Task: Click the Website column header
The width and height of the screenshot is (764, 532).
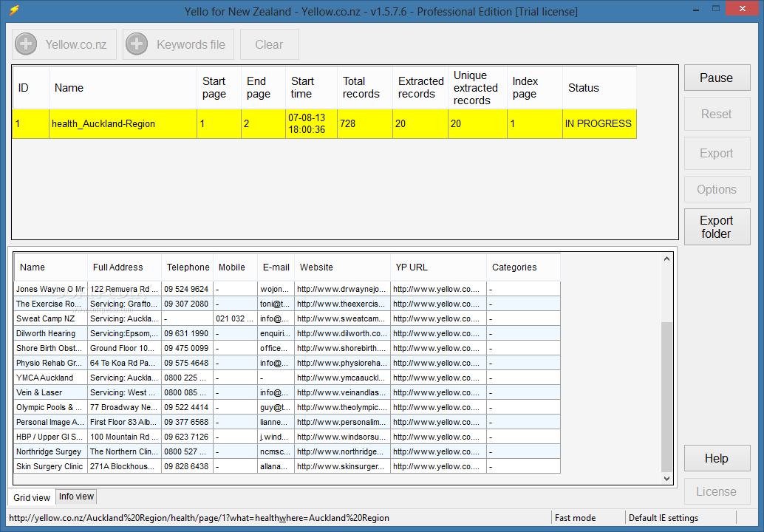Action: click(316, 267)
